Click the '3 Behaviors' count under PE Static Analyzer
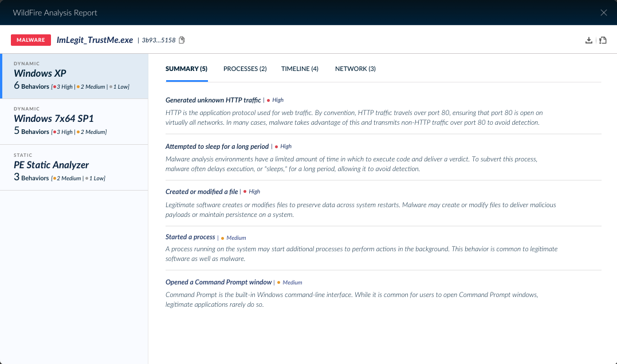This screenshot has width=617, height=364. coord(32,177)
